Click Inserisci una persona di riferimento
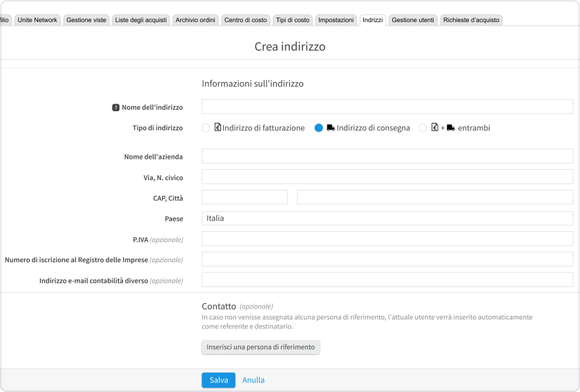Viewport: 580px width, 392px height. [260, 347]
